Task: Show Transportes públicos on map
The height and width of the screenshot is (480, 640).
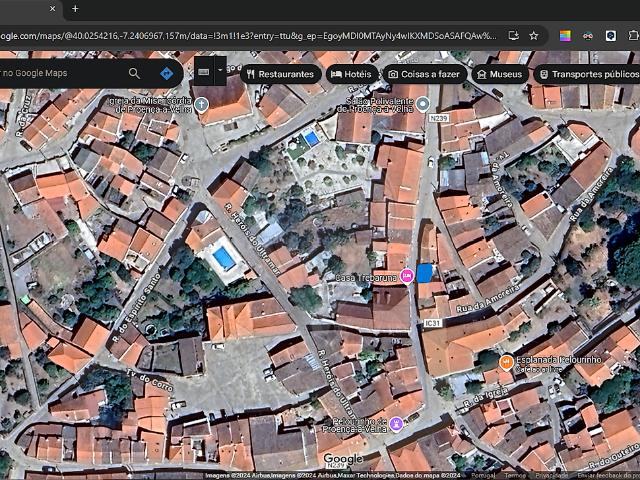Action: pos(588,74)
